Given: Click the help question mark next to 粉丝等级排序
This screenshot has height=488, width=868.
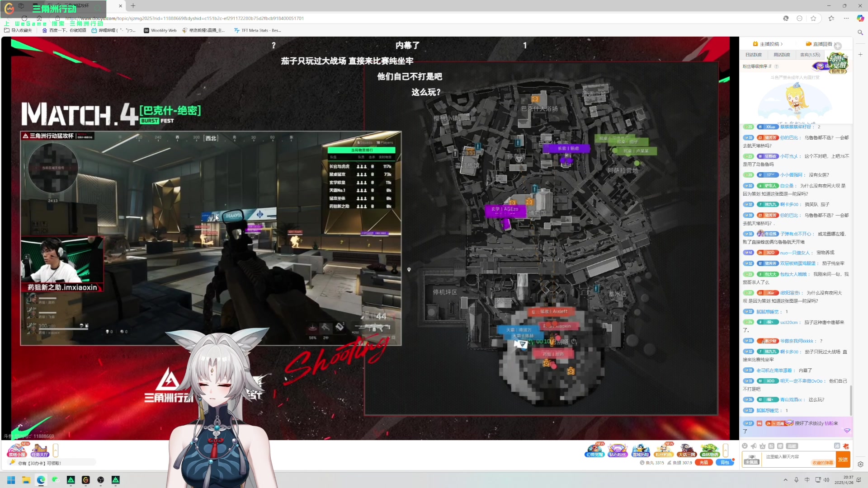Looking at the screenshot, I should click(776, 66).
